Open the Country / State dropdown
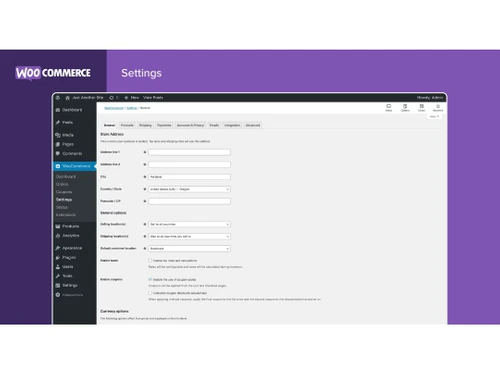500x375 pixels. point(189,189)
